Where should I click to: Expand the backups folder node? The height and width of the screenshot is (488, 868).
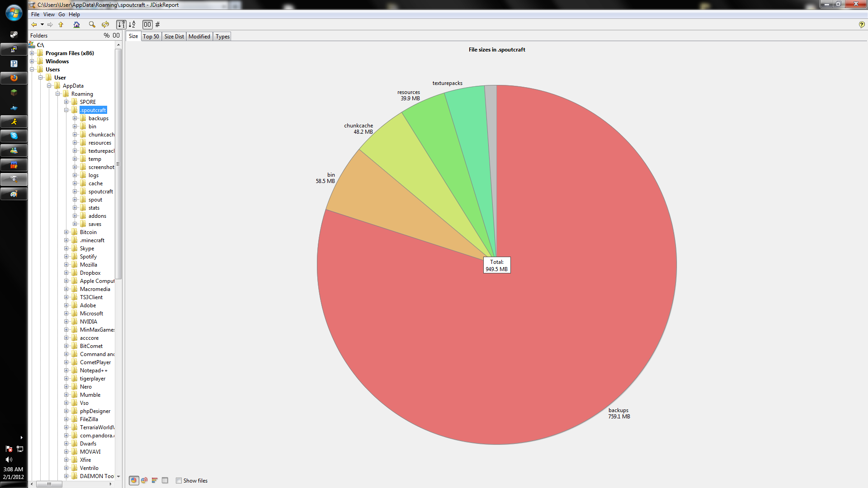(75, 118)
